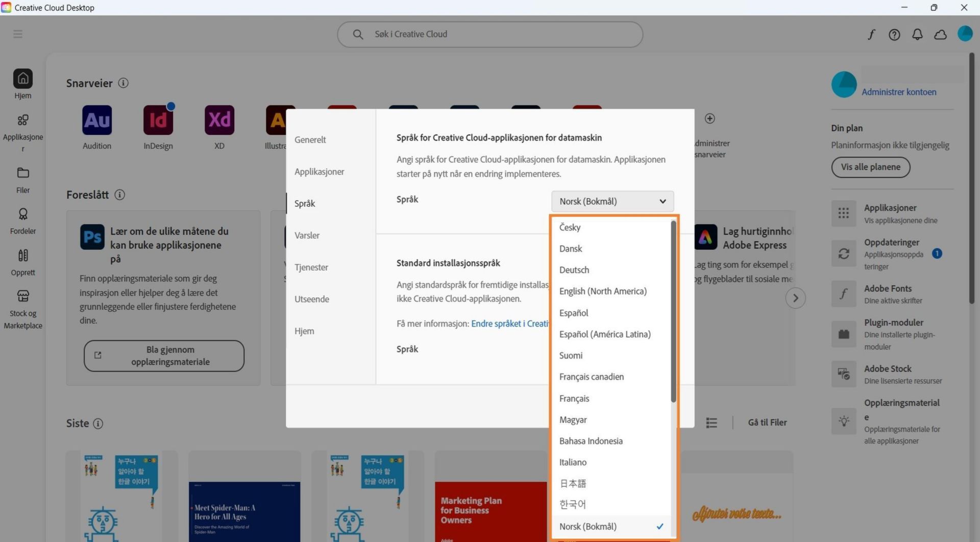Open Adobe Fonts in the right panel

(x=892, y=294)
